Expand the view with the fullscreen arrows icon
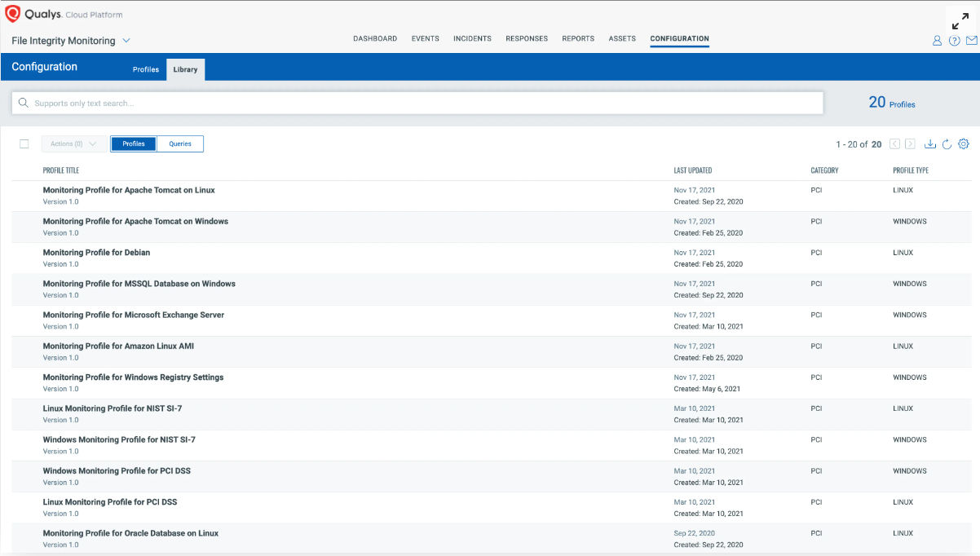Screen dimensions: 980x556 click(960, 20)
